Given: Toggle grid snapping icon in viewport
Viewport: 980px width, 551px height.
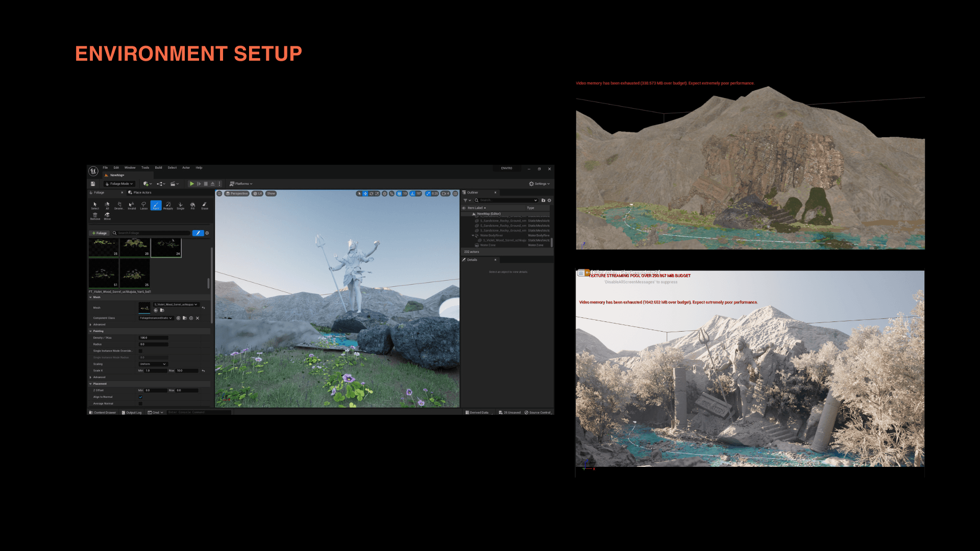Looking at the screenshot, I should click(399, 193).
